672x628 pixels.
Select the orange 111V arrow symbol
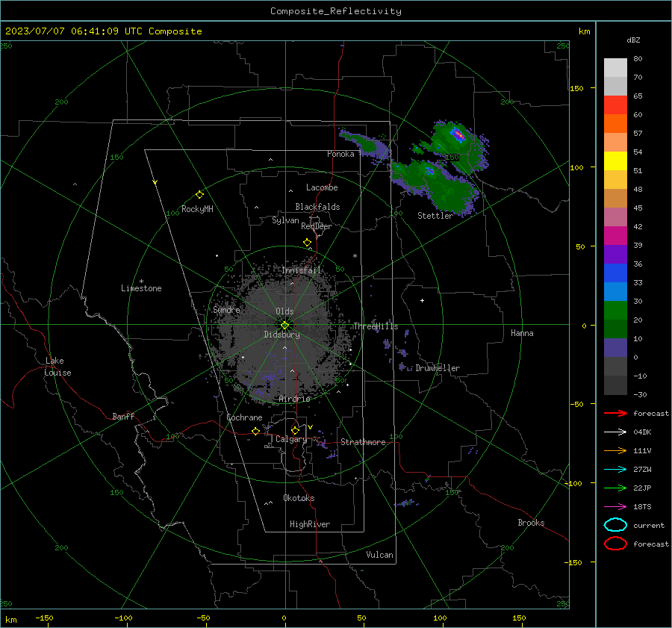pyautogui.click(x=615, y=450)
